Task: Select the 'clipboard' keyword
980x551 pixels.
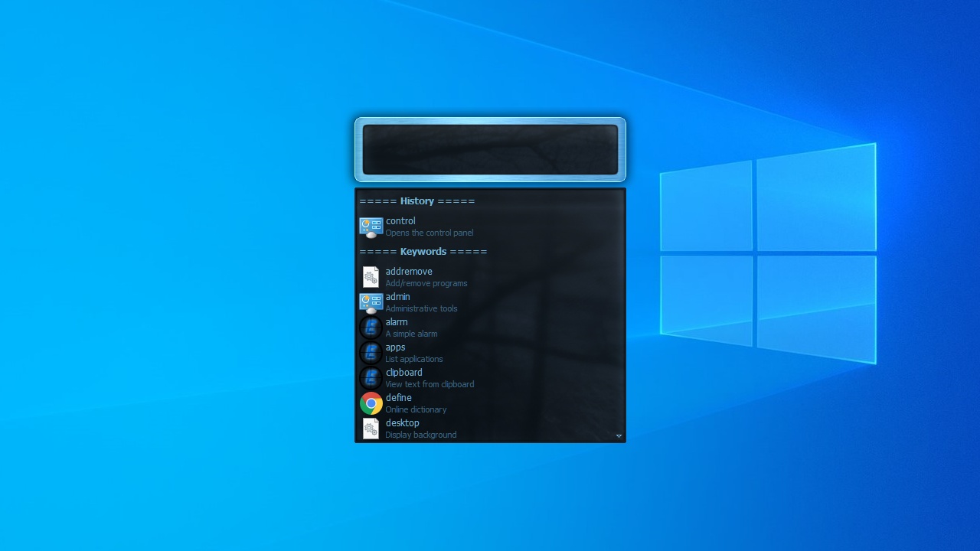Action: (404, 373)
